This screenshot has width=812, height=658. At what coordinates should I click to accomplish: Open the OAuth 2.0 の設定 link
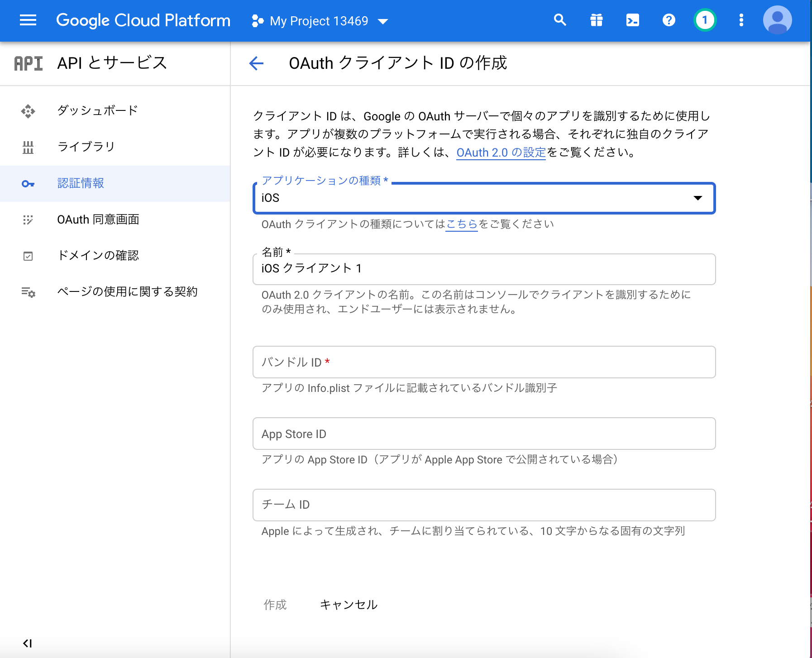pyautogui.click(x=501, y=153)
